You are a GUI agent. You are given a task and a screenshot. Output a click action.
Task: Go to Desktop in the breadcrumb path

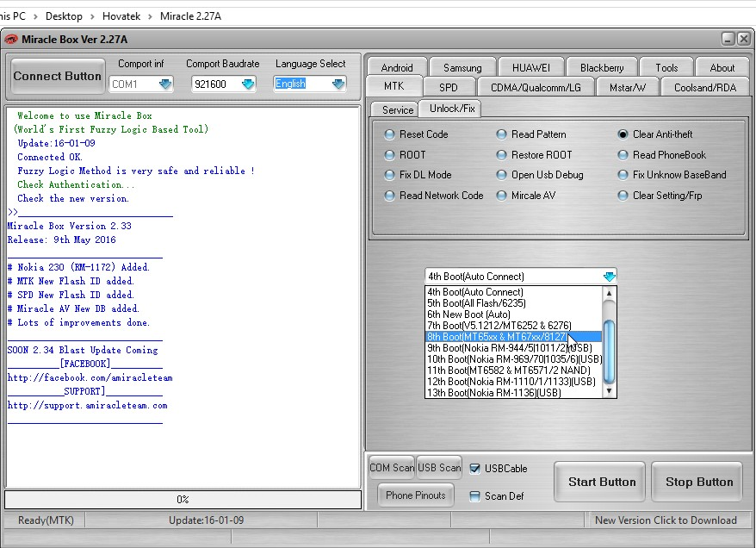pyautogui.click(x=64, y=16)
